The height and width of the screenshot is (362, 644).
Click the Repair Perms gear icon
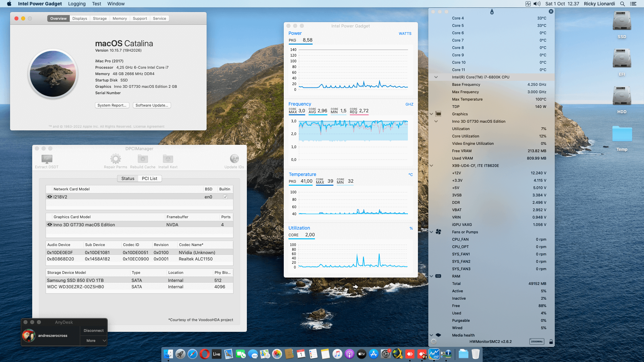click(x=116, y=159)
